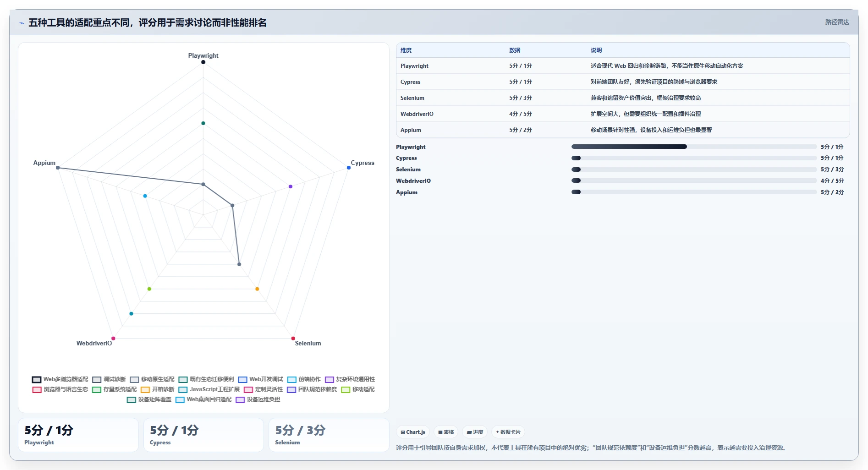
Task: Click the Playwright progress bar
Action: pos(694,147)
